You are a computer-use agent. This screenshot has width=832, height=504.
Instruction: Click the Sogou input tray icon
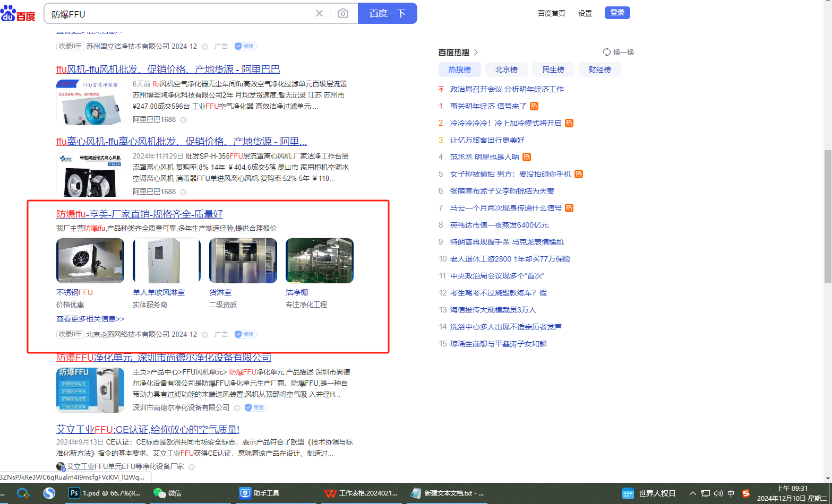tap(746, 493)
